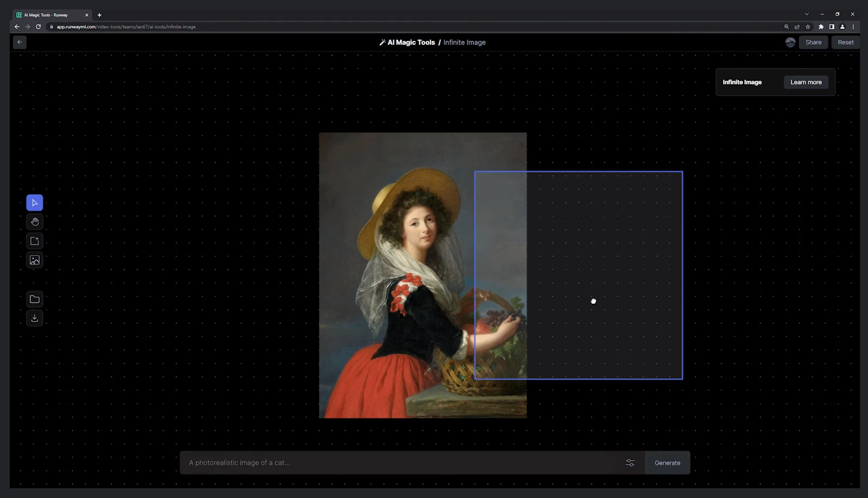Click the Share button
This screenshot has width=868, height=498.
click(x=814, y=42)
